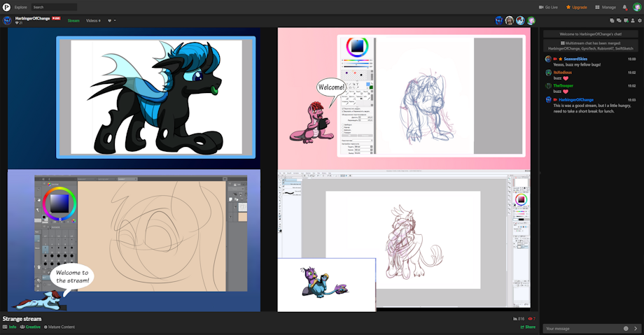Viewport: 644px width, 335px height.
Task: Click the live viewers eye count
Action: coord(532,319)
